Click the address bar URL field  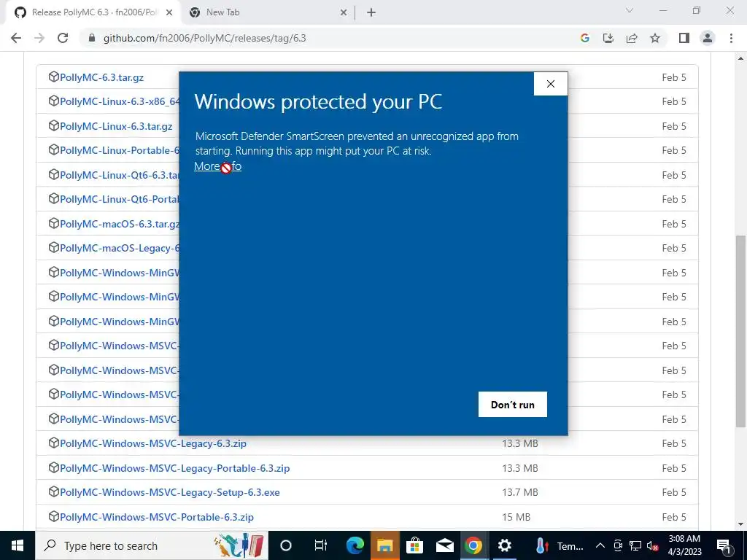329,38
